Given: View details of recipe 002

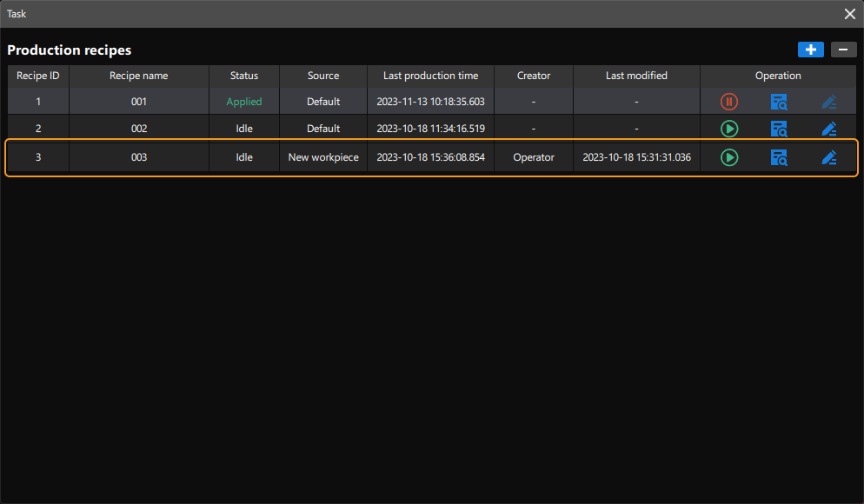Looking at the screenshot, I should pyautogui.click(x=779, y=129).
